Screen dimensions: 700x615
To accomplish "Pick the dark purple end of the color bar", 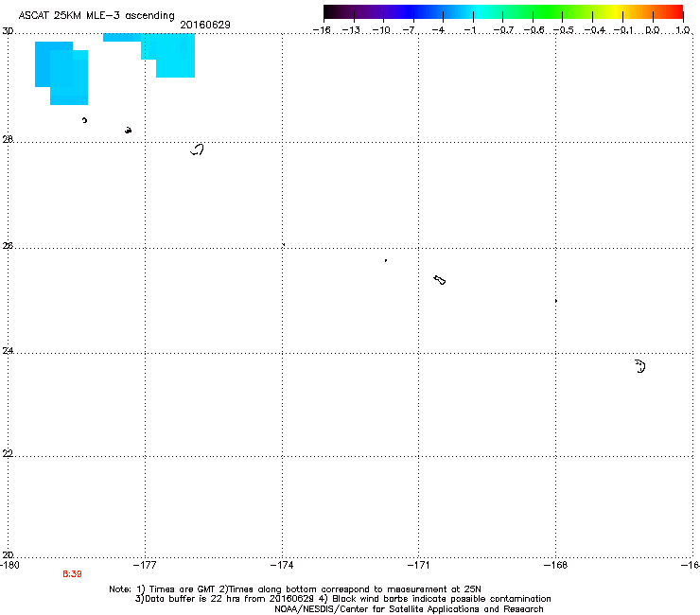I will click(x=332, y=12).
